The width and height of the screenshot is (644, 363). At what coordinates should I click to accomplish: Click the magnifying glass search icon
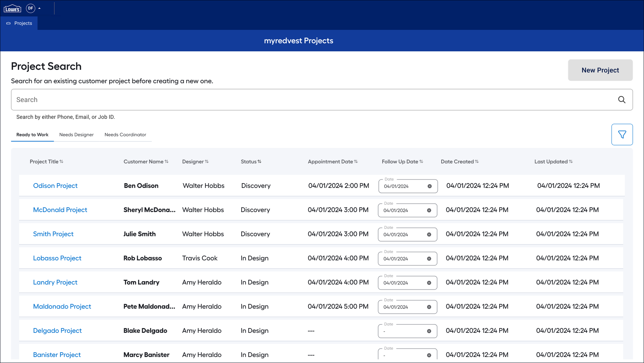click(x=622, y=100)
